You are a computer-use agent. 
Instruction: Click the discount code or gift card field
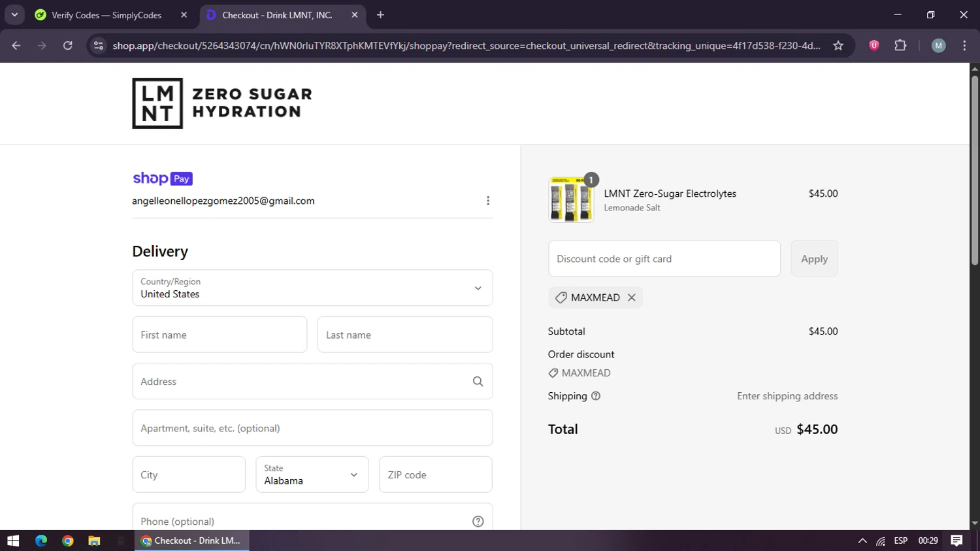pyautogui.click(x=664, y=259)
